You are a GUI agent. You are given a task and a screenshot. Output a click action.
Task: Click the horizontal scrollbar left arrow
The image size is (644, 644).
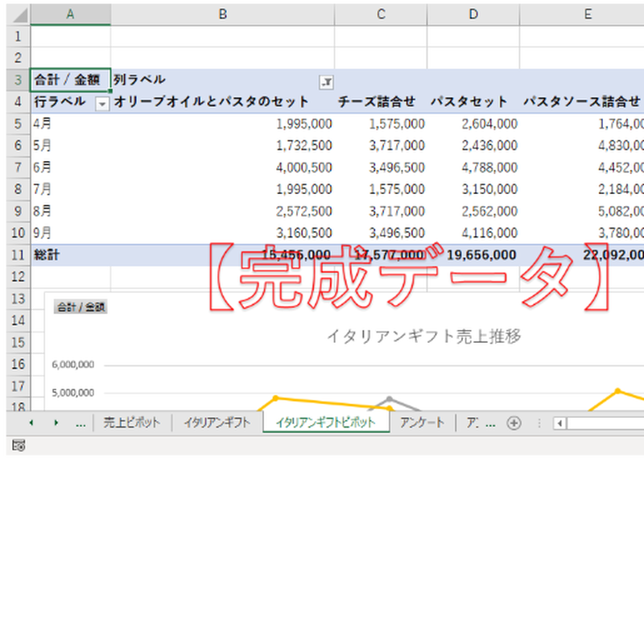point(559,423)
